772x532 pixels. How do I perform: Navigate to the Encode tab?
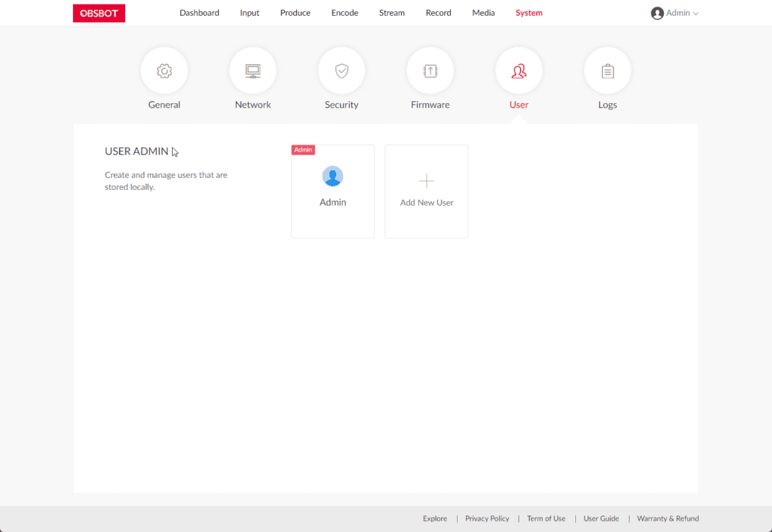click(x=345, y=13)
